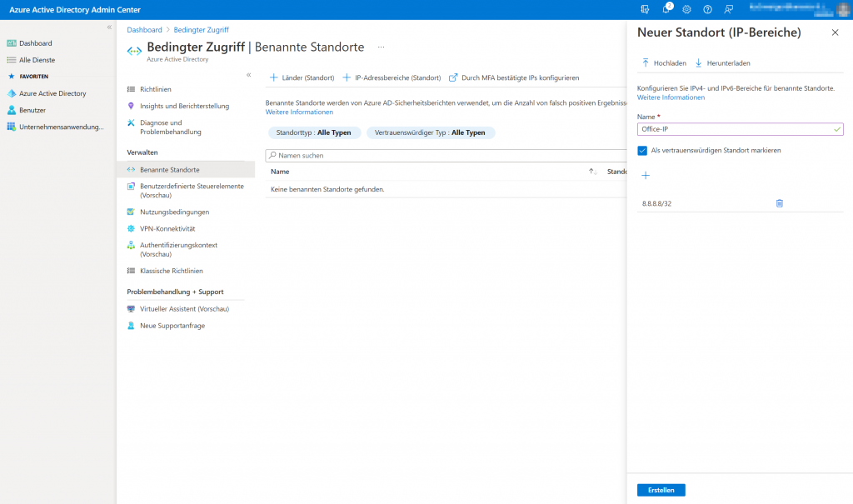853x504 pixels.
Task: Open Weitere Informationen link in side panel
Action: click(x=671, y=97)
